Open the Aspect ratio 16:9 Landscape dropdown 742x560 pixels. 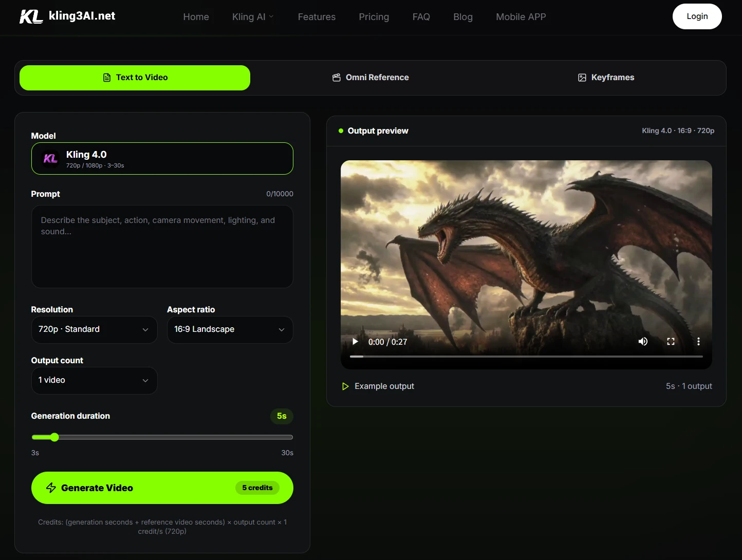[x=230, y=329]
